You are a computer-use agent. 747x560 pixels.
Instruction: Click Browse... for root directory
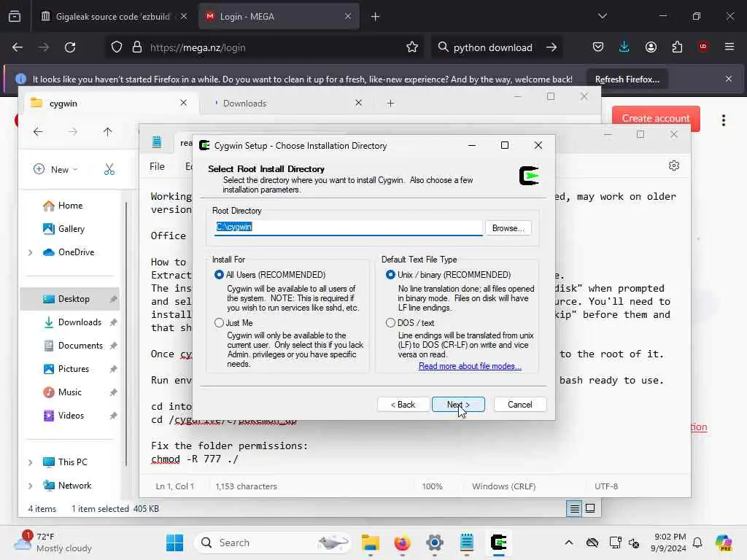(x=508, y=228)
